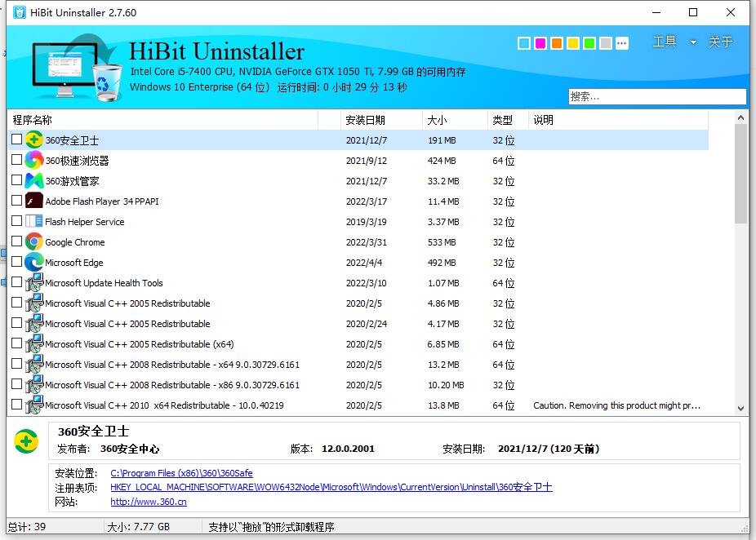Click the list scrollbar up arrow
756x540 pixels.
pyautogui.click(x=740, y=117)
